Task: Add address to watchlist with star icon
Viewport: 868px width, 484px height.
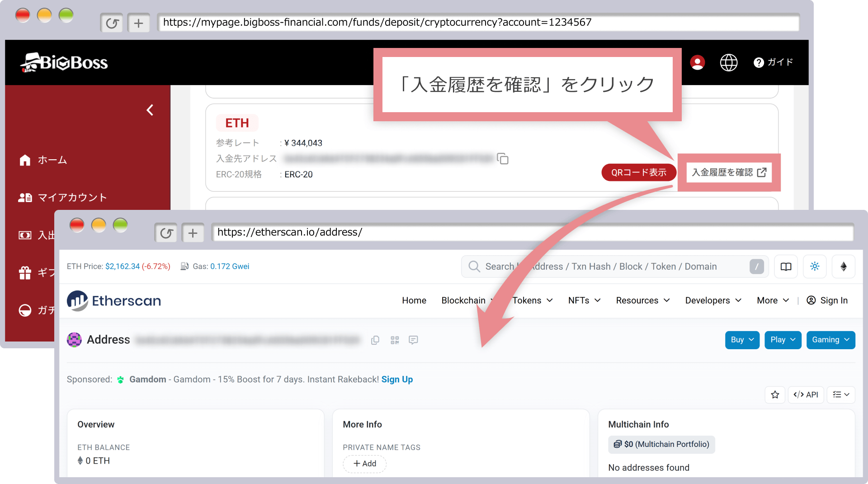Action: click(x=775, y=395)
